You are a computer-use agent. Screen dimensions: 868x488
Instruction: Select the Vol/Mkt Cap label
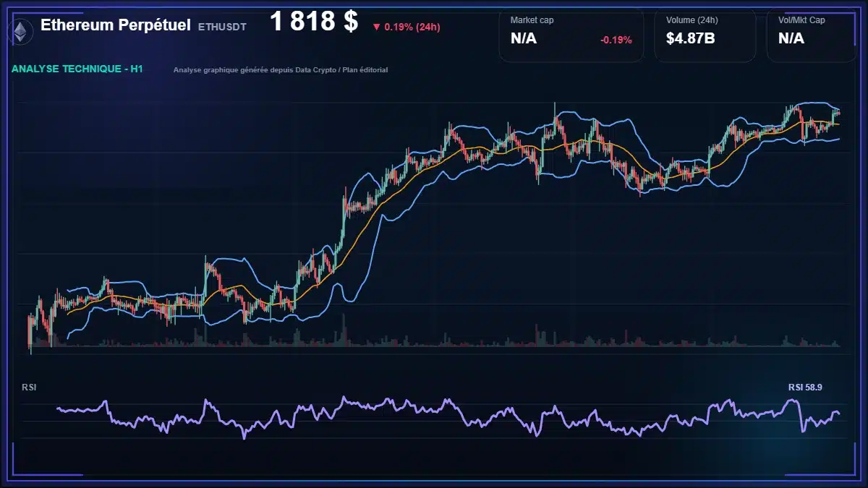(801, 20)
